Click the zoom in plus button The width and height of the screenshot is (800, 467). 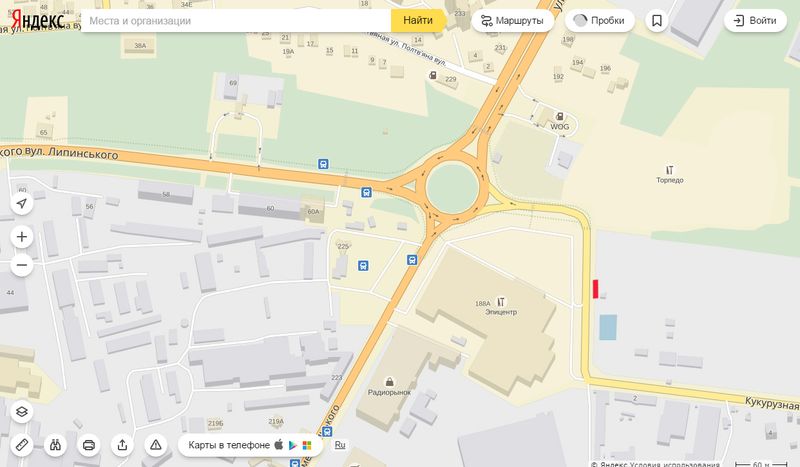pyautogui.click(x=21, y=237)
